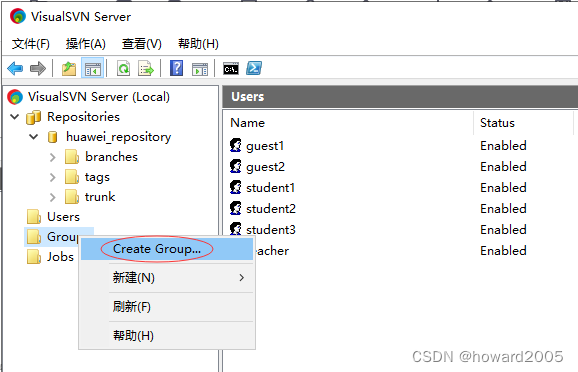The height and width of the screenshot is (372, 578).
Task: Click Enabled status of guest1
Action: coord(503,146)
